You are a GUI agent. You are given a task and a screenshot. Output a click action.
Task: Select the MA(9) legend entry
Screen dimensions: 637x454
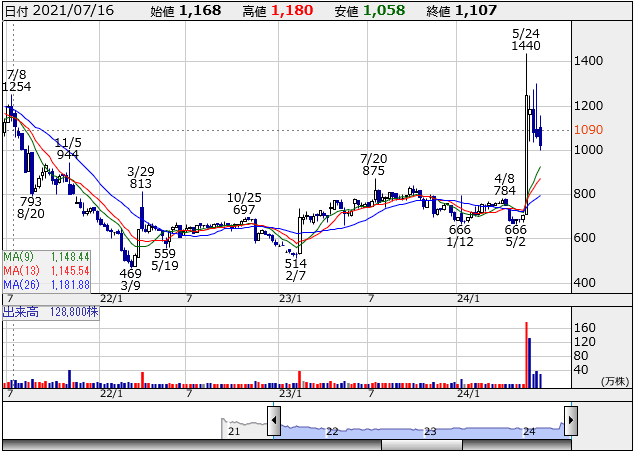point(46,257)
